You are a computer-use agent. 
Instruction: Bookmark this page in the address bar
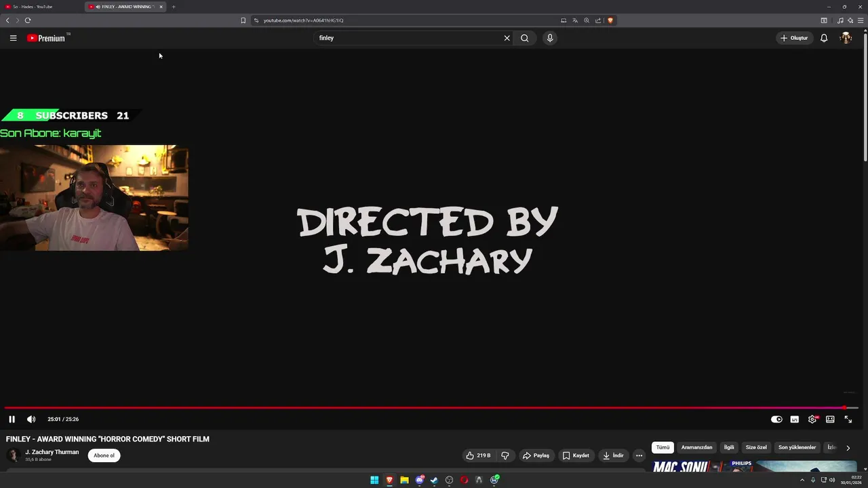[243, 20]
